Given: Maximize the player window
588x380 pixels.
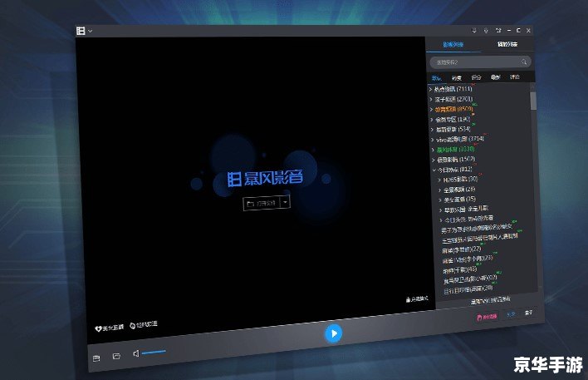Looking at the screenshot, I should [x=518, y=31].
